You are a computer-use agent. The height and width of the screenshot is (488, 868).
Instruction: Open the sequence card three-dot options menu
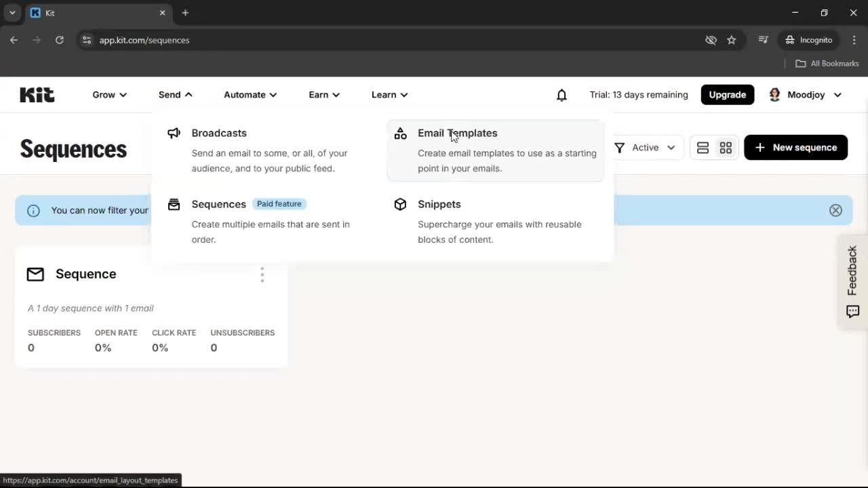tap(262, 274)
